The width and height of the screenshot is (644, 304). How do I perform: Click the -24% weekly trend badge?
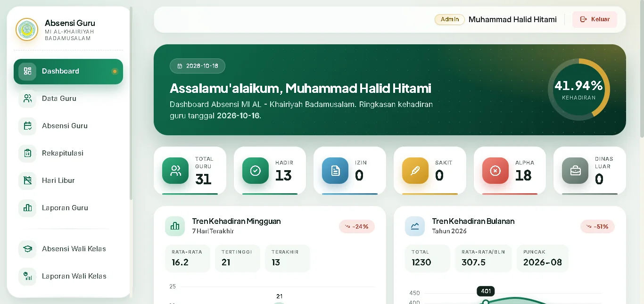[x=357, y=226]
